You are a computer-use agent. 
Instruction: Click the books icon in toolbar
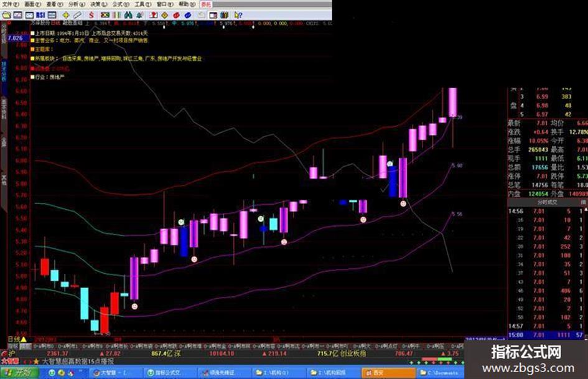224,15
